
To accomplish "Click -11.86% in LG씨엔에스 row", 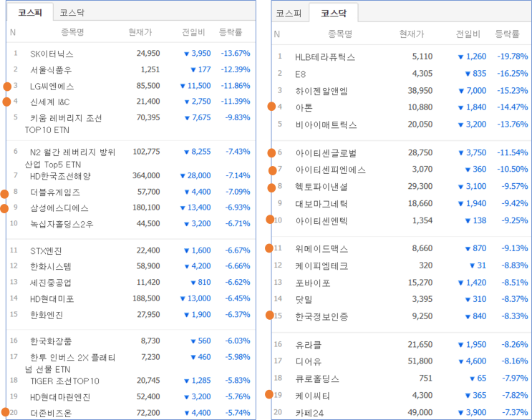I will pyautogui.click(x=236, y=86).
